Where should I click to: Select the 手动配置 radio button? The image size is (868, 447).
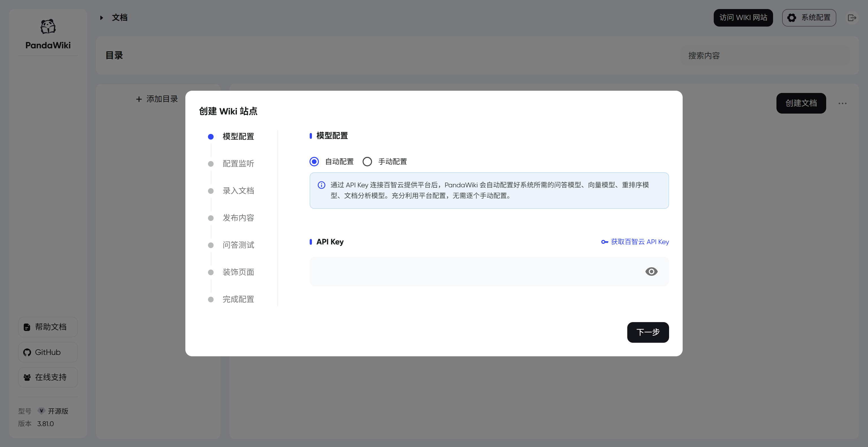click(x=367, y=162)
